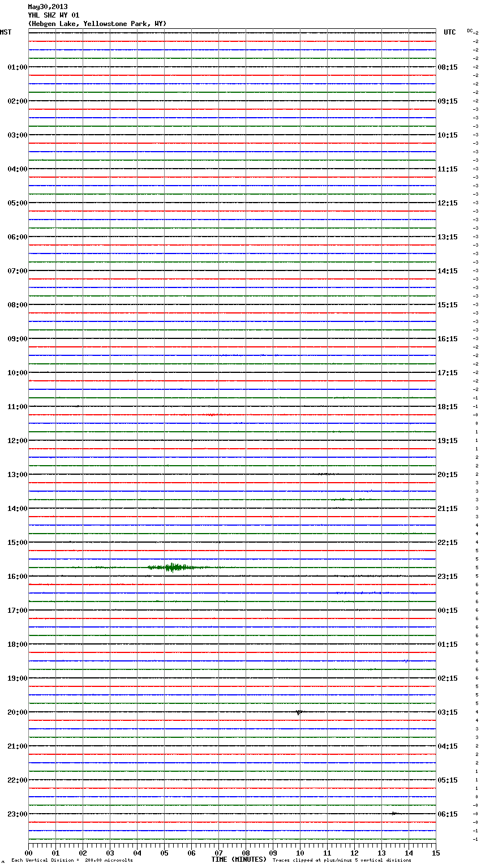
Task: Select the 14:00 MST time label
Action: (18, 509)
